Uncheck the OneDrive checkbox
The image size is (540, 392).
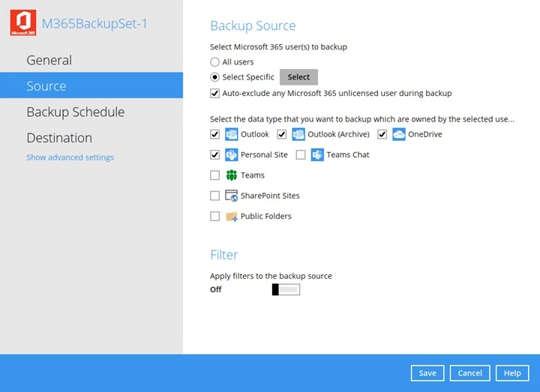(x=382, y=134)
